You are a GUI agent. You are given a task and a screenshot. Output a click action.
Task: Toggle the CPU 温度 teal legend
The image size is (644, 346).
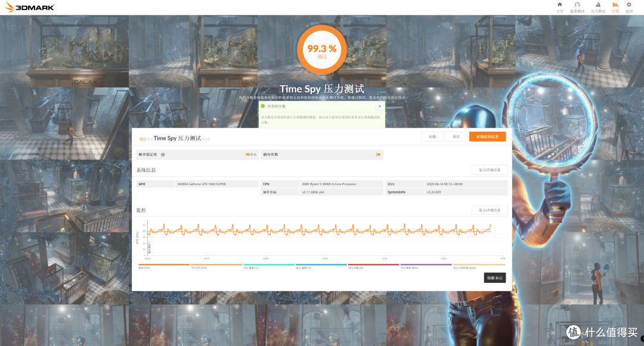(268, 266)
